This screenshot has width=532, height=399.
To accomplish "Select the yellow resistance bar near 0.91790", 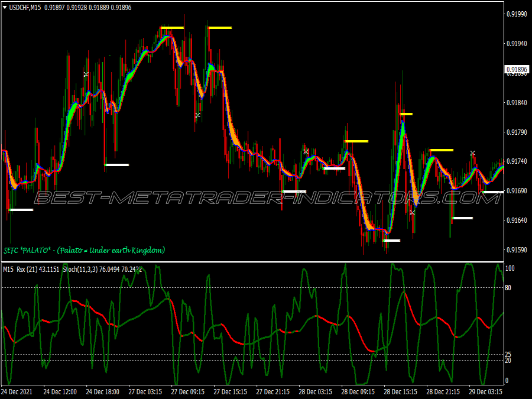I will tap(356, 141).
